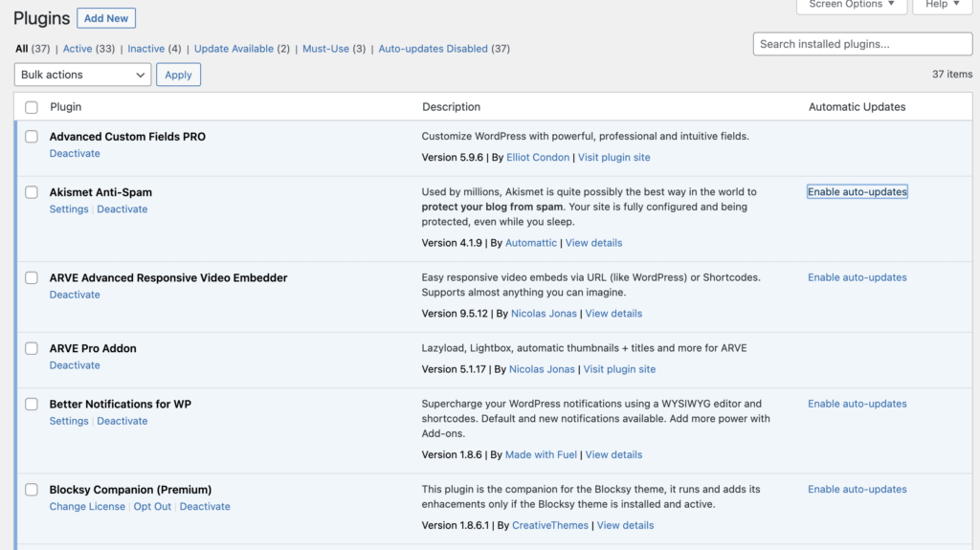Enable auto-updates for Better Notifications for WP
980x550 pixels.
pos(857,404)
